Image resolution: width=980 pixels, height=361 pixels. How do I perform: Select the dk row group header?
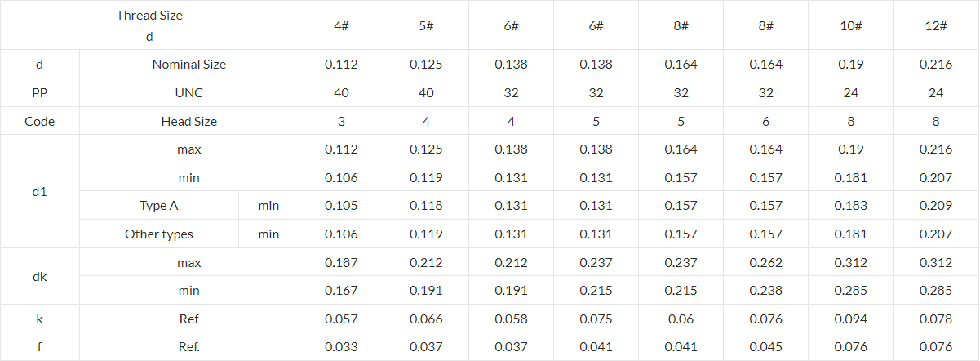click(40, 277)
